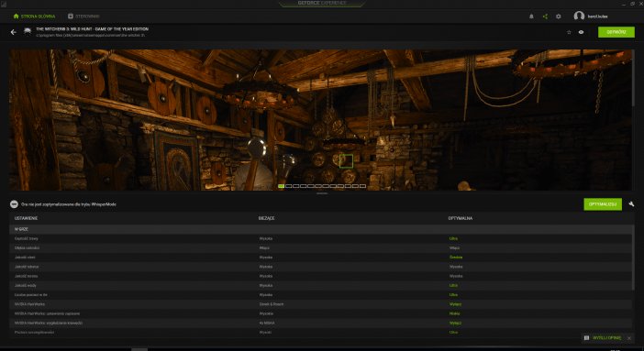Screen dimensions: 644x351
Task: Click the WhisperMode status minus icon
Action: [x=14, y=204]
